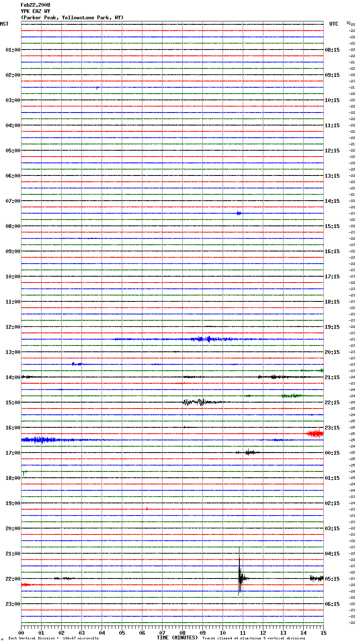This screenshot has width=357, height=644.
Task: Click the 18:00 MST time label
Action: (13, 478)
